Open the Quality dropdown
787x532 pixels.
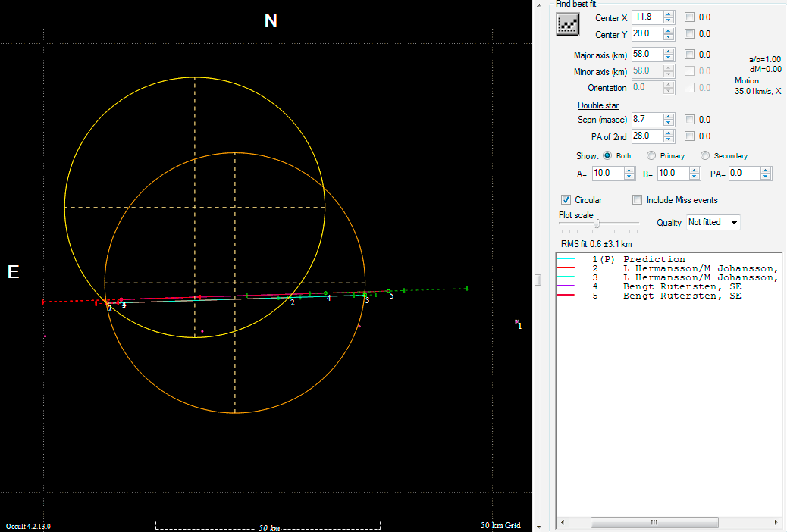click(x=732, y=223)
